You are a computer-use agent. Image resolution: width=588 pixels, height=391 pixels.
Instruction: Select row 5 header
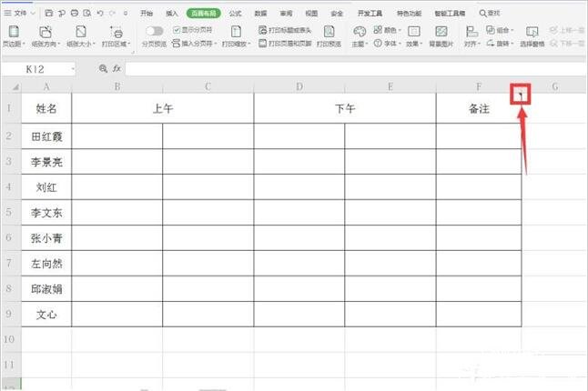[11, 213]
